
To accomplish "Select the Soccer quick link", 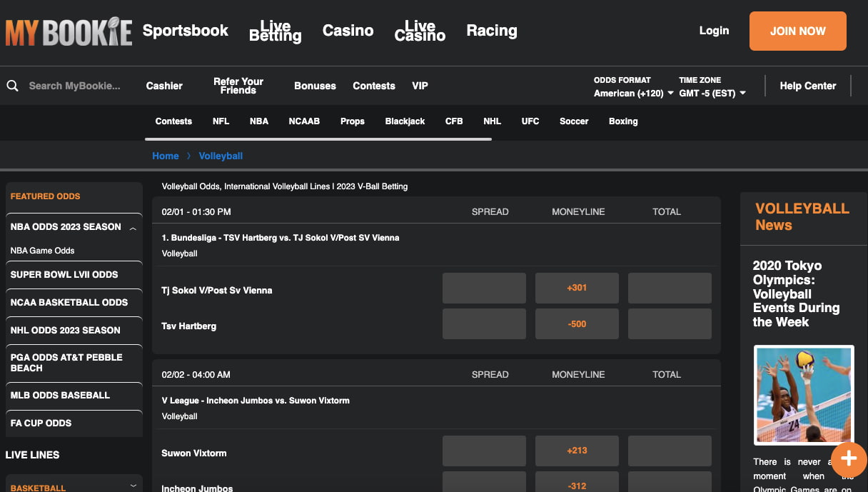I will click(x=574, y=121).
